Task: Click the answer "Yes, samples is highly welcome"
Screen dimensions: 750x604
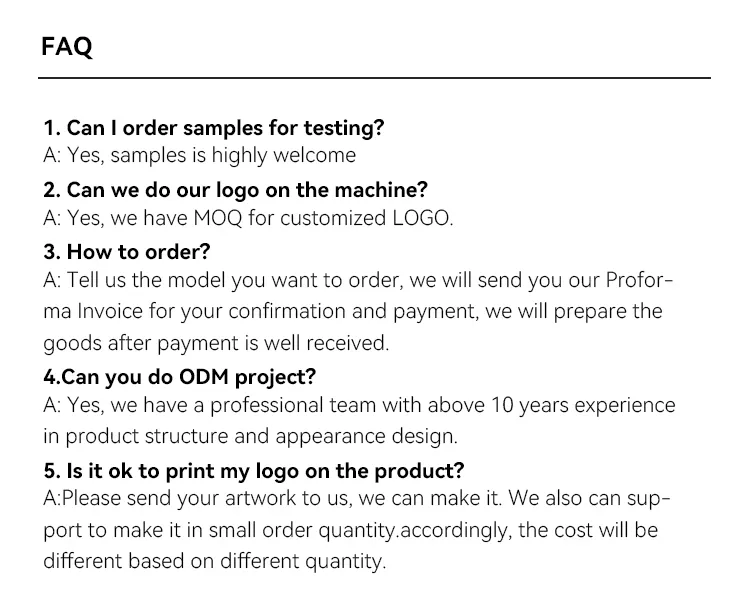Action: [199, 155]
